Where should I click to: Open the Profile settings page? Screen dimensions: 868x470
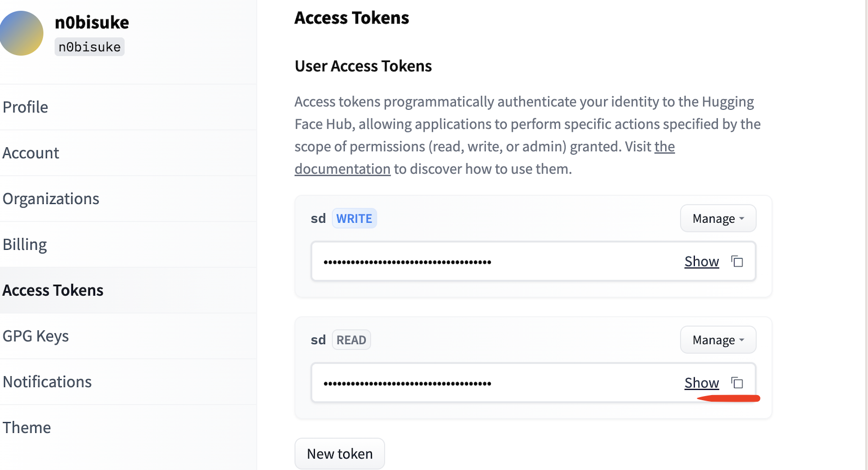(x=25, y=107)
